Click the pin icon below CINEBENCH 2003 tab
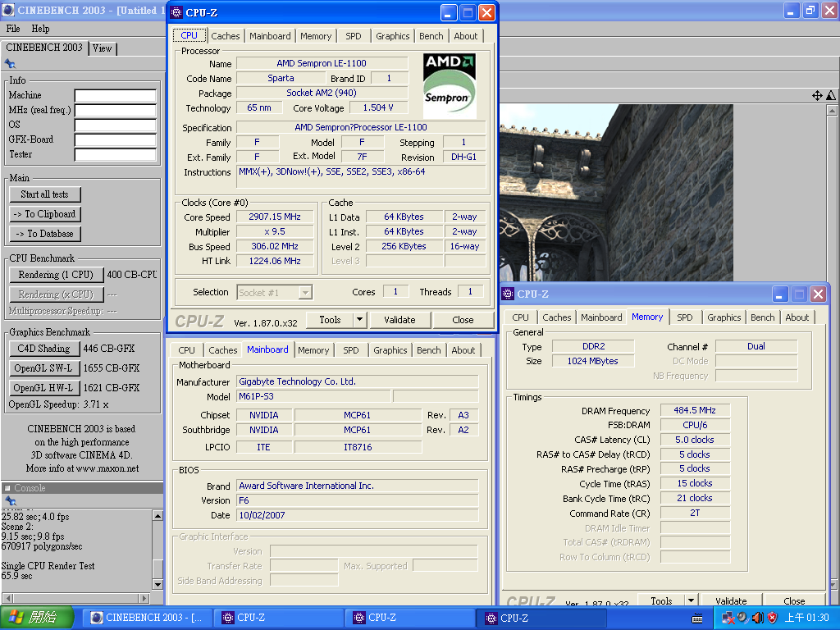The height and width of the screenshot is (630, 840). (10, 64)
